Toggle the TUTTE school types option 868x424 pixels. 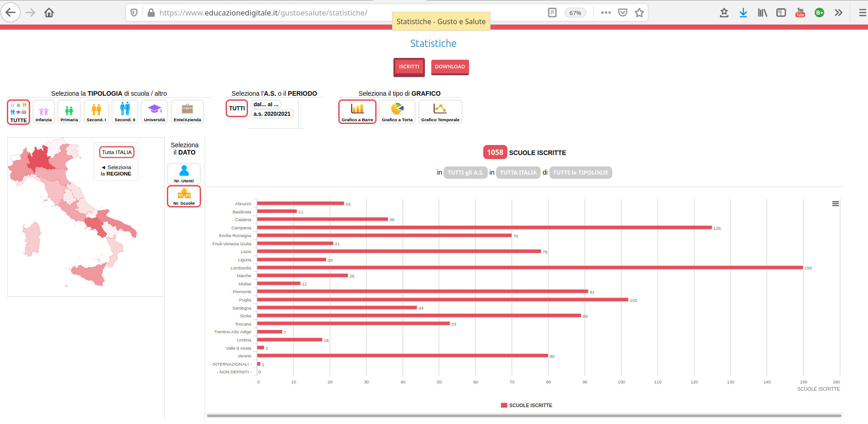(19, 112)
